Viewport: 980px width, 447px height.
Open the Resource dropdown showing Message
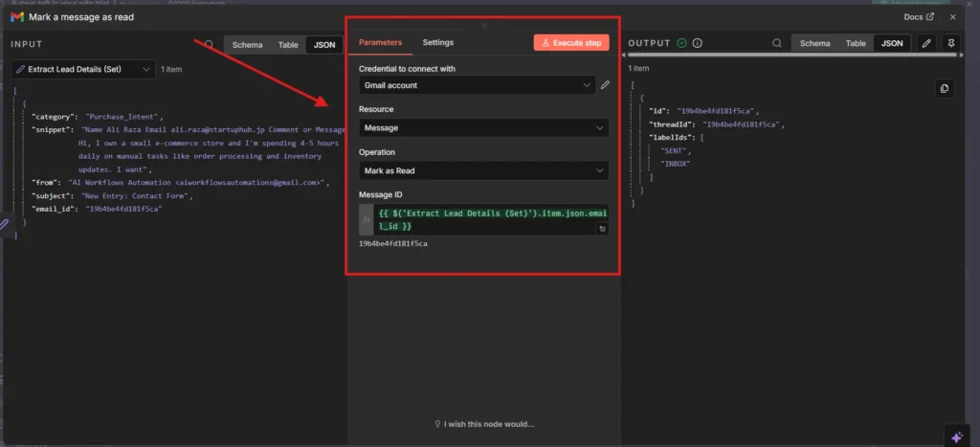click(x=483, y=127)
